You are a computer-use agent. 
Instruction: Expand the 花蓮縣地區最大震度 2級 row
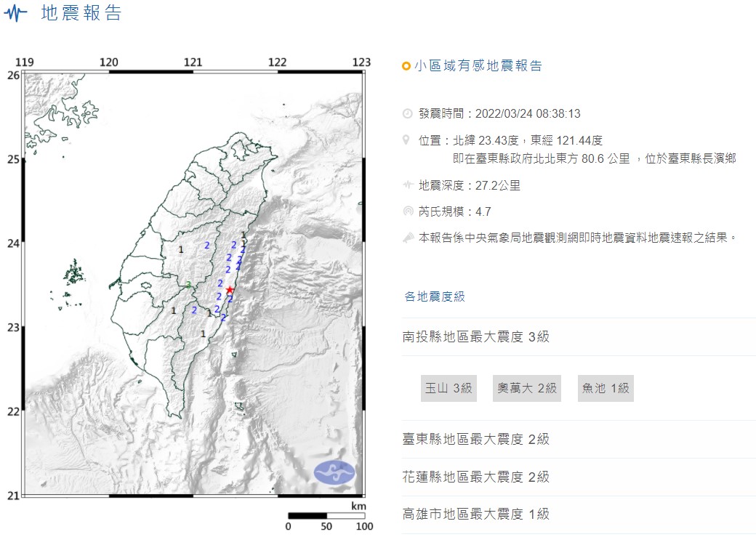pyautogui.click(x=579, y=477)
